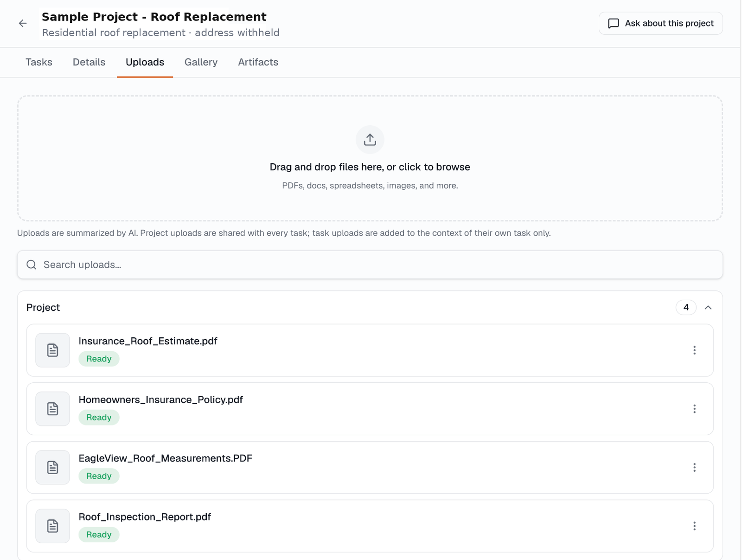Image resolution: width=742 pixels, height=560 pixels.
Task: Open the Artifacts tab
Action: (258, 62)
